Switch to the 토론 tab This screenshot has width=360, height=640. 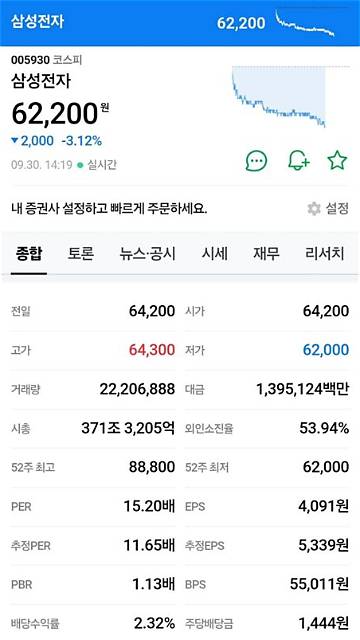[80, 254]
